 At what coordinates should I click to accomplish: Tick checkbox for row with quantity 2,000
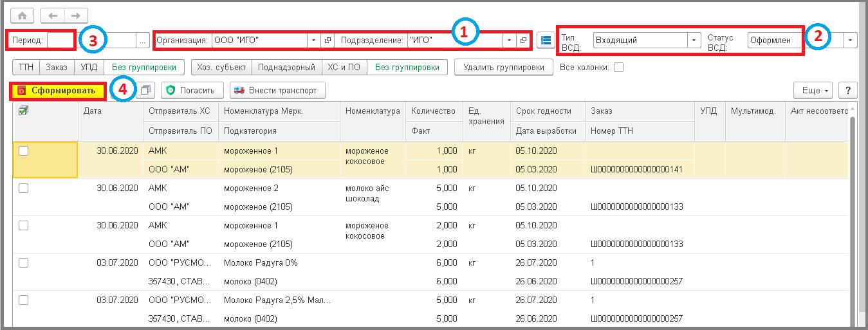tap(24, 226)
